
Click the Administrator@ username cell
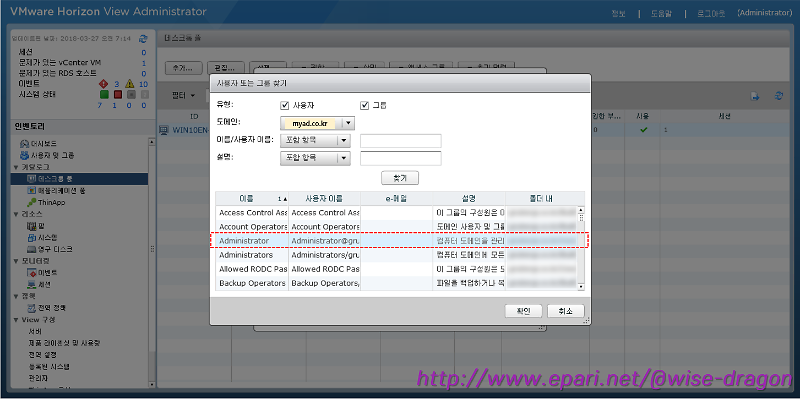coord(324,240)
